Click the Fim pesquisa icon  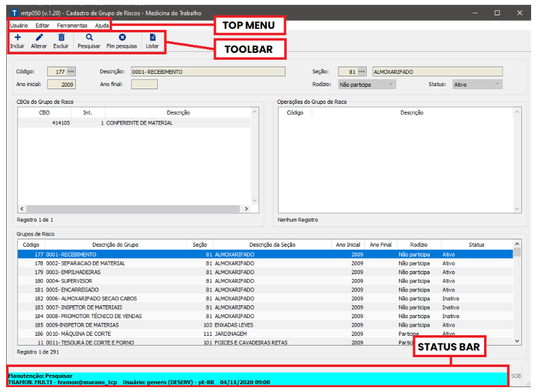point(122,38)
